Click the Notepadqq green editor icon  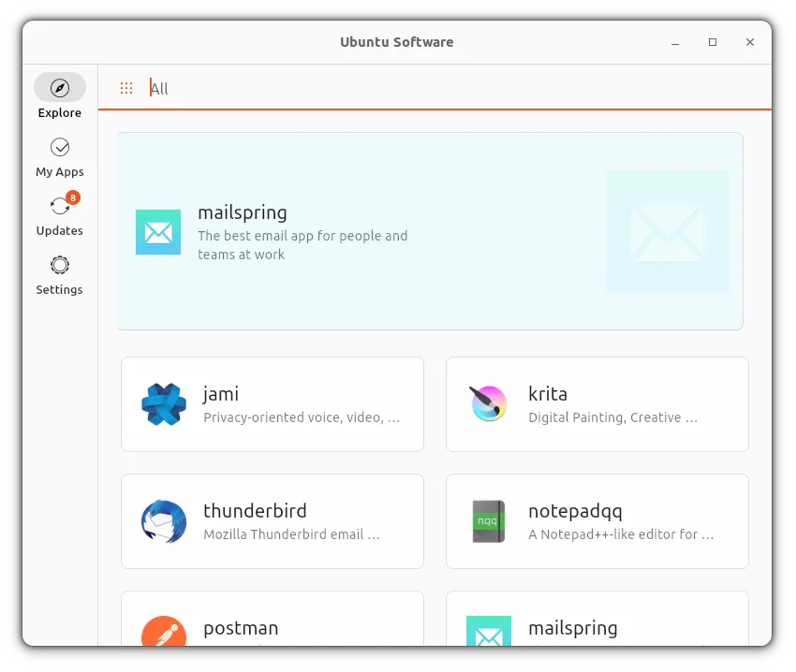(488, 521)
